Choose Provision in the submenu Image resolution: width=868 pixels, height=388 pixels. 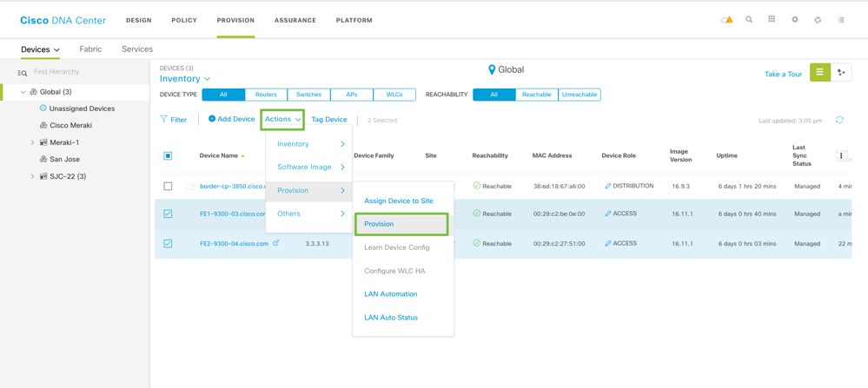pyautogui.click(x=401, y=224)
